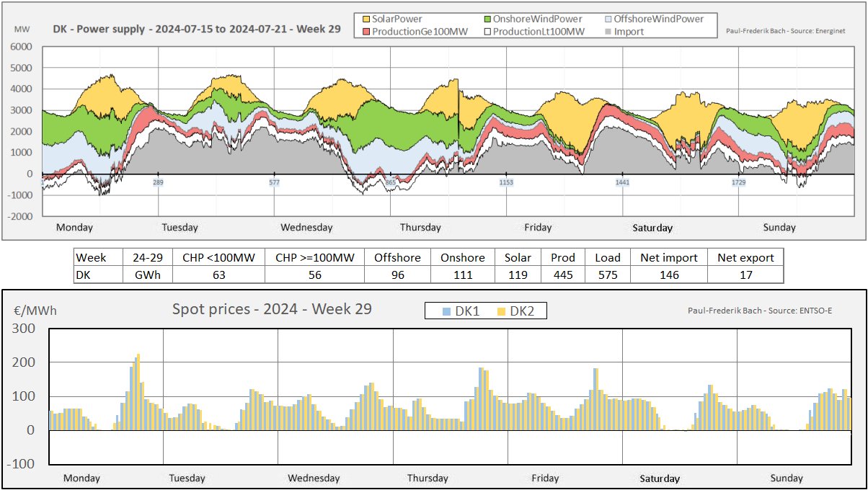The image size is (868, 490).
Task: Select the Net import value 146 cell
Action: [x=669, y=275]
